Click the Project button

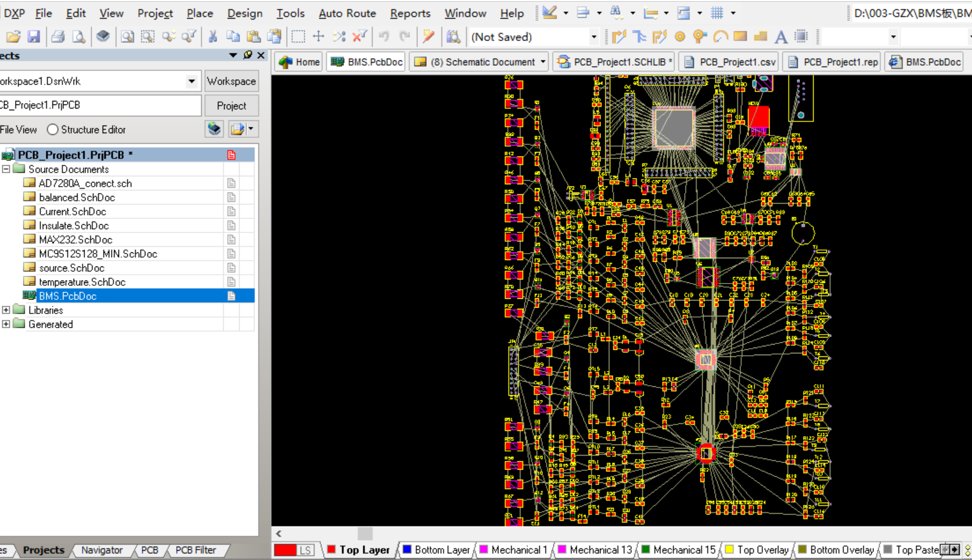tap(231, 106)
